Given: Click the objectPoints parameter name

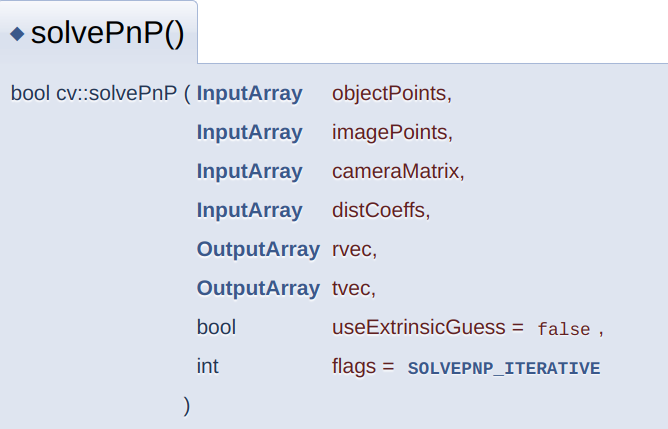Looking at the screenshot, I should tap(390, 94).
